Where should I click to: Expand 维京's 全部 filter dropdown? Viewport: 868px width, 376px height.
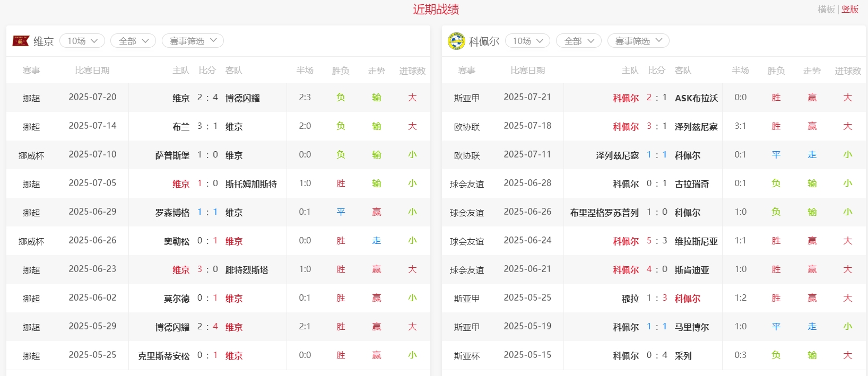click(133, 41)
